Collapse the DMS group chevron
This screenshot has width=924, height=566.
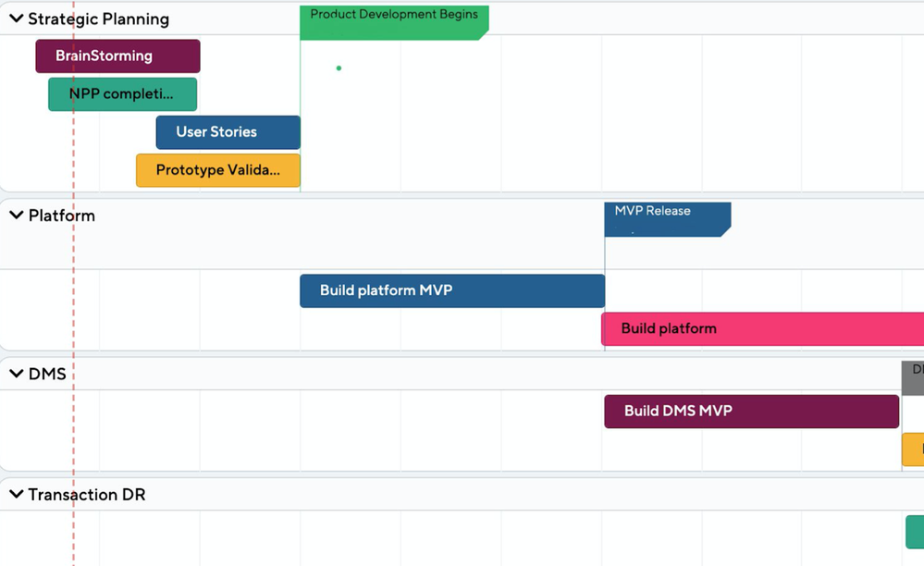(x=16, y=374)
